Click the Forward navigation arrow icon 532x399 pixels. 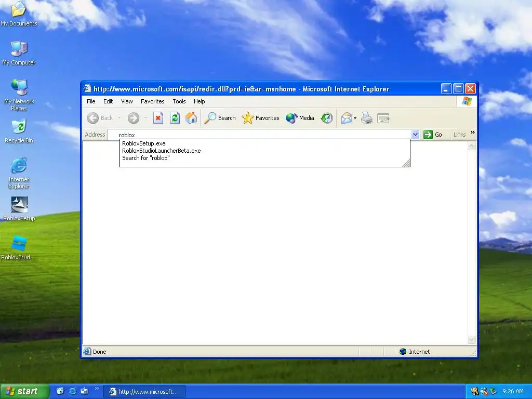(134, 118)
